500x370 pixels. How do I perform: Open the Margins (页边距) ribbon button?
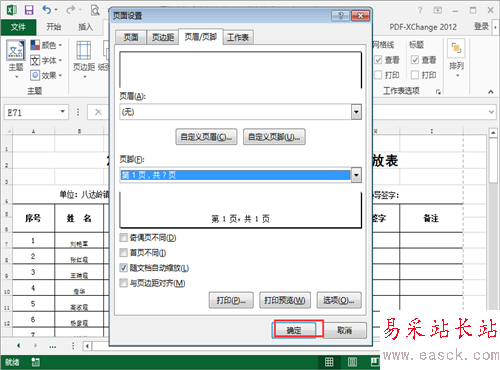click(84, 59)
